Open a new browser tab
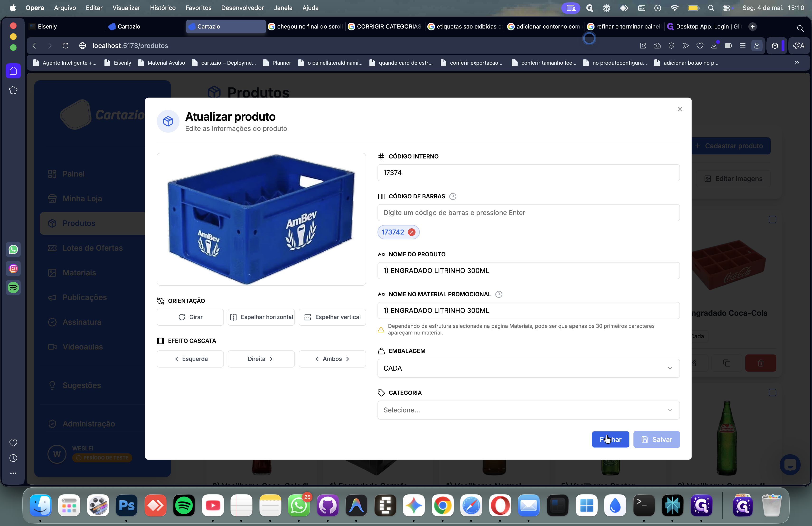The height and width of the screenshot is (526, 812). (x=752, y=26)
